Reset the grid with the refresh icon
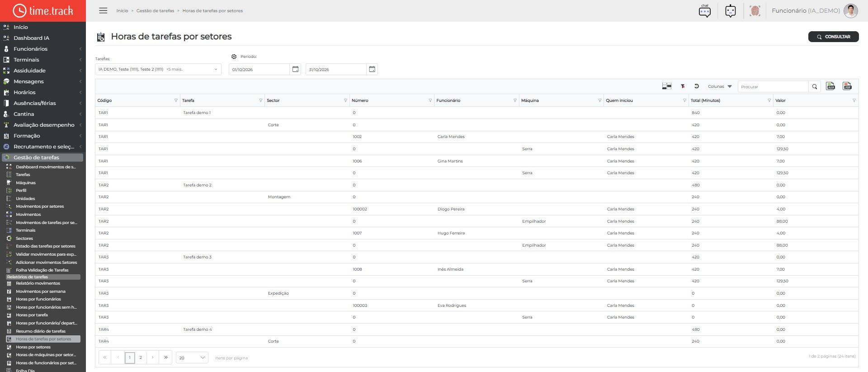 click(x=697, y=86)
